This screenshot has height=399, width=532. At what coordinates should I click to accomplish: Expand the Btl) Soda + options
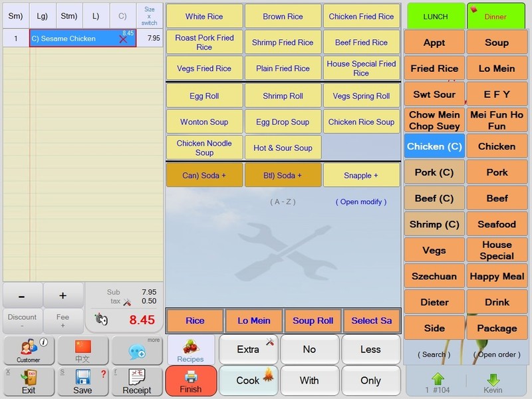(283, 176)
